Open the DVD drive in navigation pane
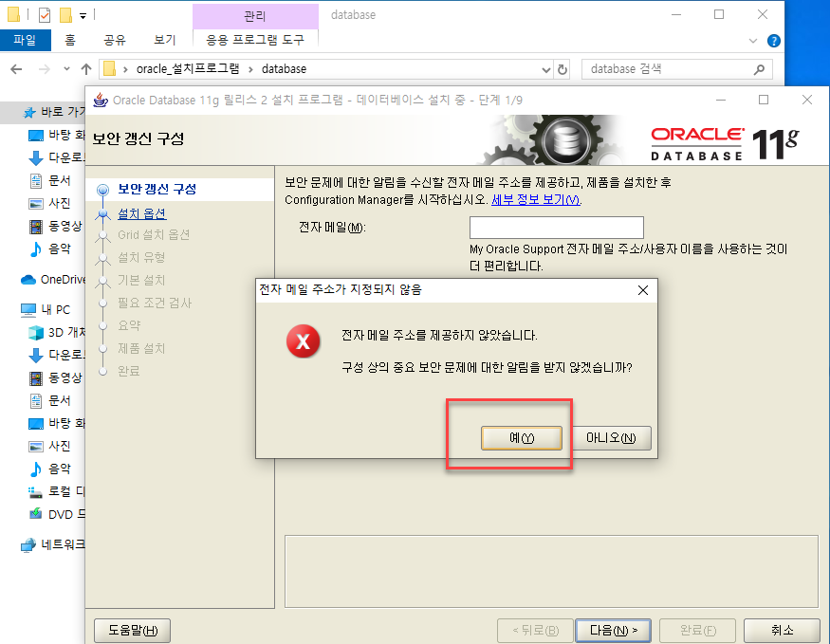 click(55, 514)
